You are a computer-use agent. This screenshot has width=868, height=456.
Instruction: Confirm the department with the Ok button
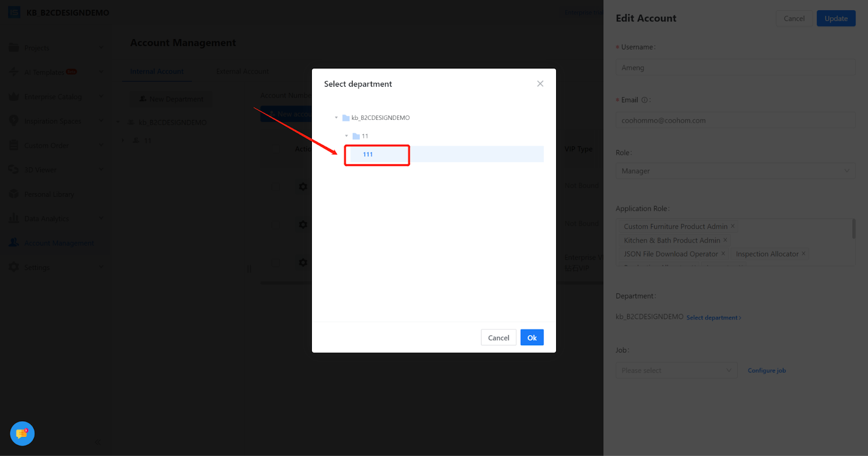tap(532, 337)
